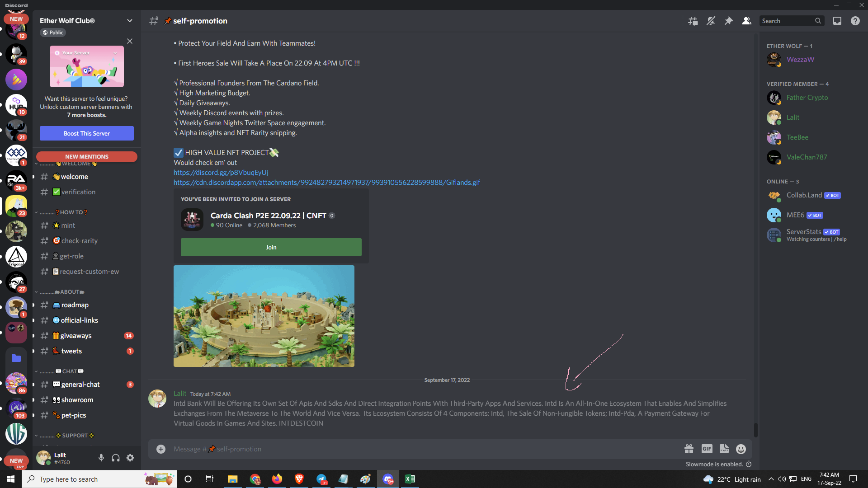Open the emoji picker
This screenshot has height=488, width=868.
tap(741, 449)
